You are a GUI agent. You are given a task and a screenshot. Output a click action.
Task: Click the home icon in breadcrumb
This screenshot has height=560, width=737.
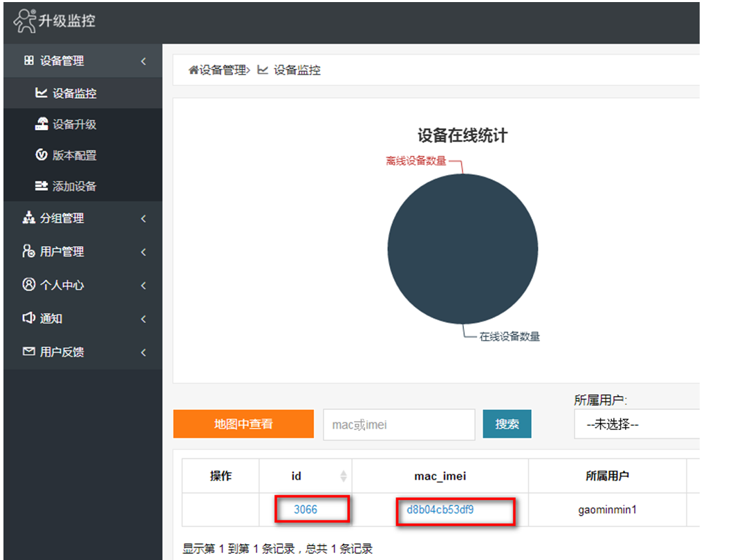click(x=193, y=70)
